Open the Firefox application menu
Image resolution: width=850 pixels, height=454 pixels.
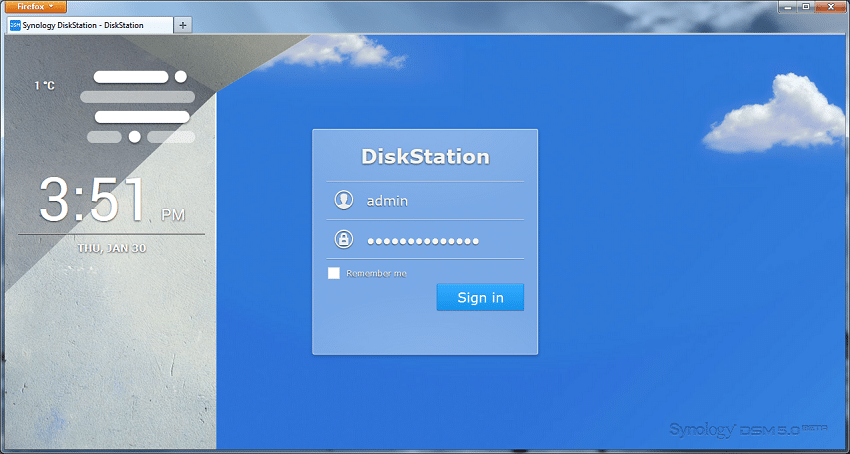tap(36, 7)
